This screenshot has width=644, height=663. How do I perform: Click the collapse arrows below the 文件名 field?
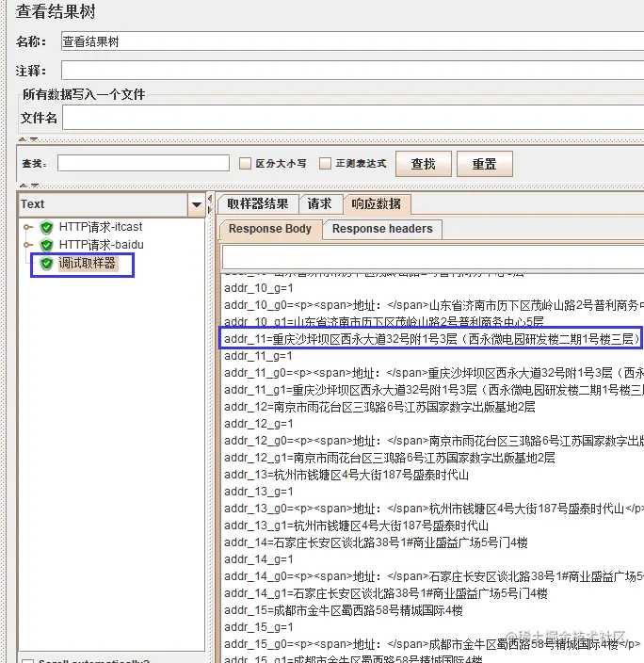click(29, 139)
